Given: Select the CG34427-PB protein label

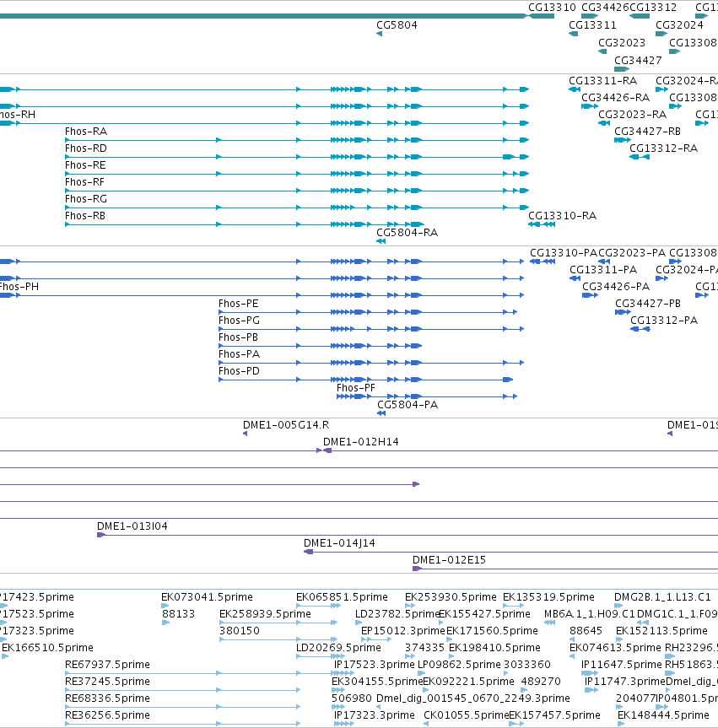Looking at the screenshot, I should pos(648,304).
